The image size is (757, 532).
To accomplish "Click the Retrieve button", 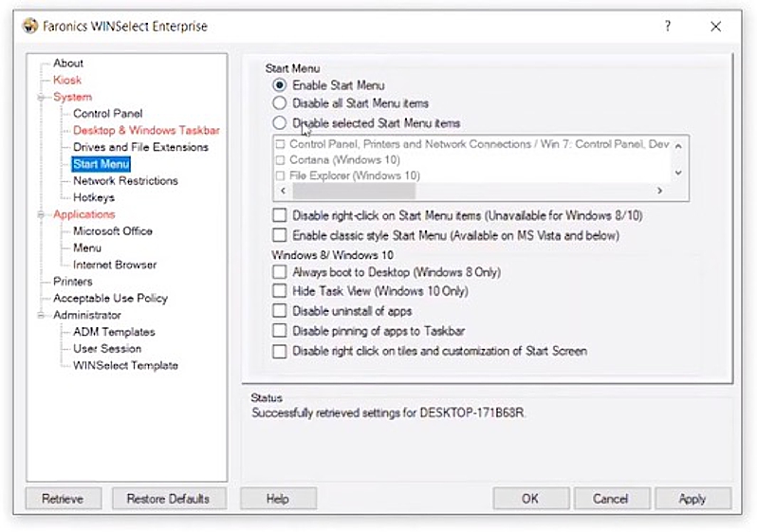I will coord(64,499).
